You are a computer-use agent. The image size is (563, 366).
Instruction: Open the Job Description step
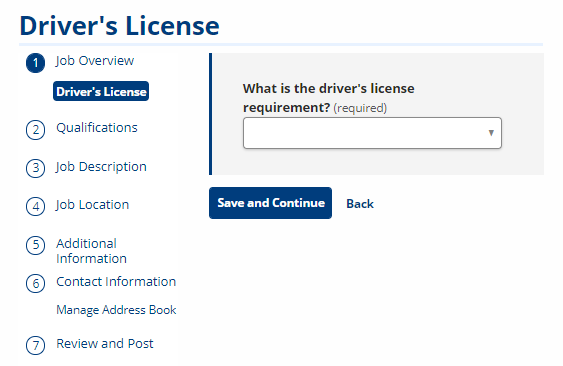click(101, 167)
